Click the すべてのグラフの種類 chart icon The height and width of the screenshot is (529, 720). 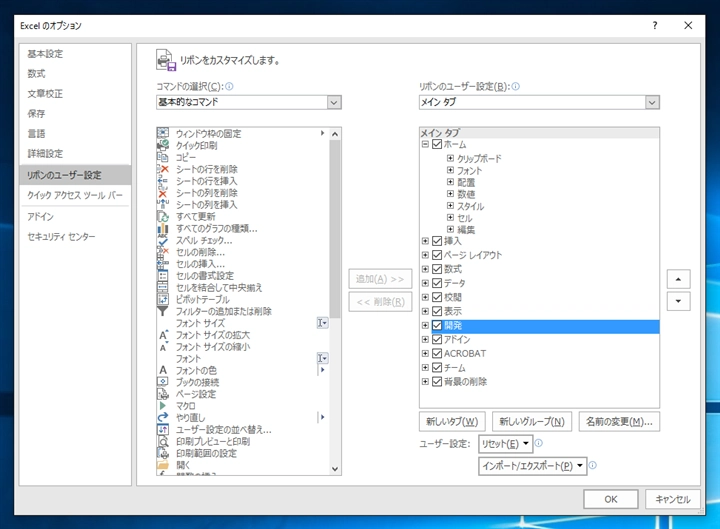coord(163,228)
